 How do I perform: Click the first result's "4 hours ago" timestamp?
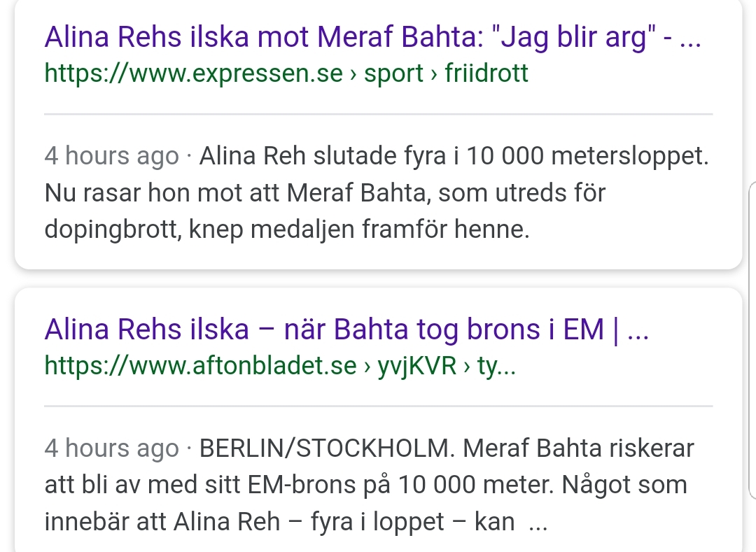click(111, 156)
